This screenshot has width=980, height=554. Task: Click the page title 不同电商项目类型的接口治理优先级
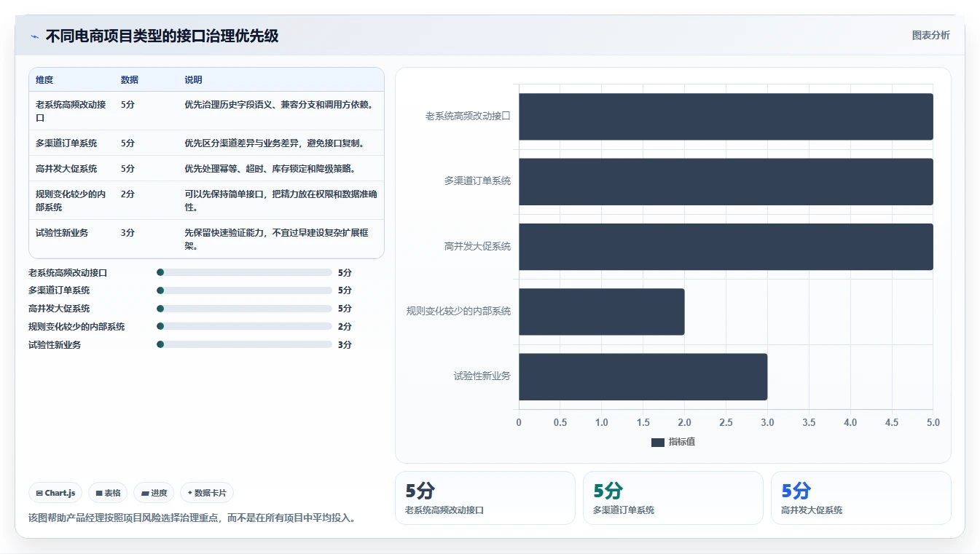(x=162, y=36)
